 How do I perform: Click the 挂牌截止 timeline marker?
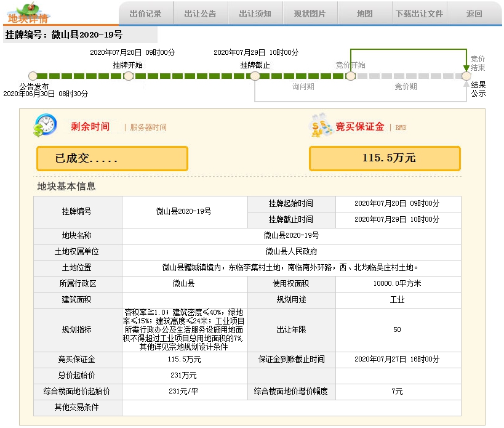[255, 76]
